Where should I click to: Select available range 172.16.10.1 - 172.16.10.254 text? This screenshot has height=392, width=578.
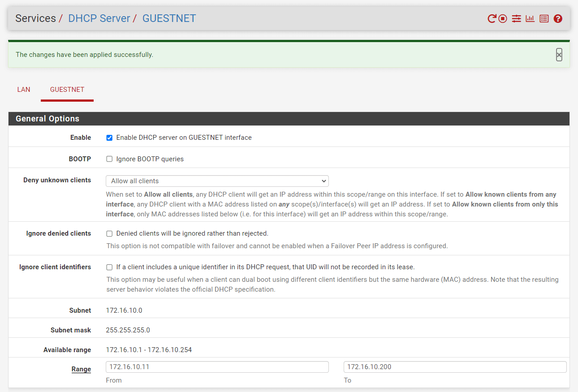point(149,350)
